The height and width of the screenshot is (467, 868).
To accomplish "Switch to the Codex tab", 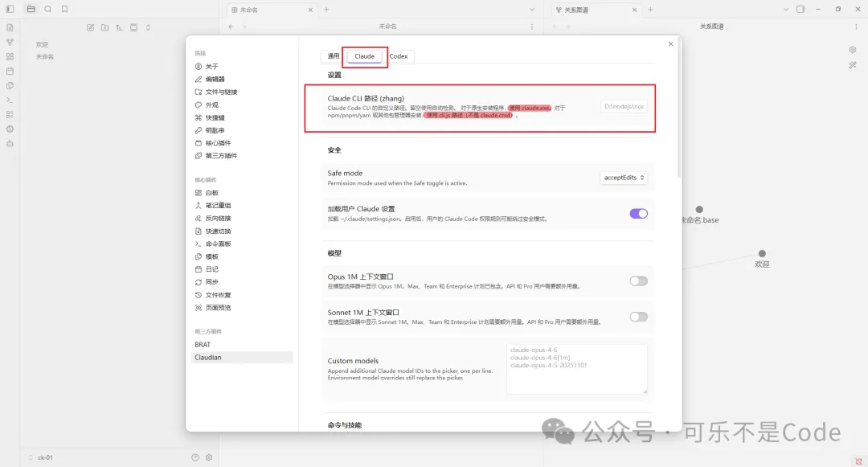I will tap(399, 56).
